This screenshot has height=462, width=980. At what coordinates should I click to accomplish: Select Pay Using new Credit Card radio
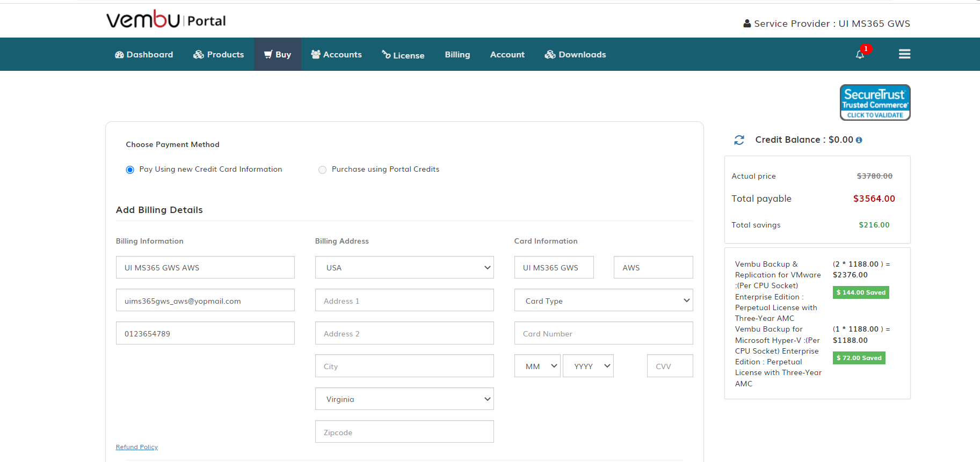(x=130, y=170)
